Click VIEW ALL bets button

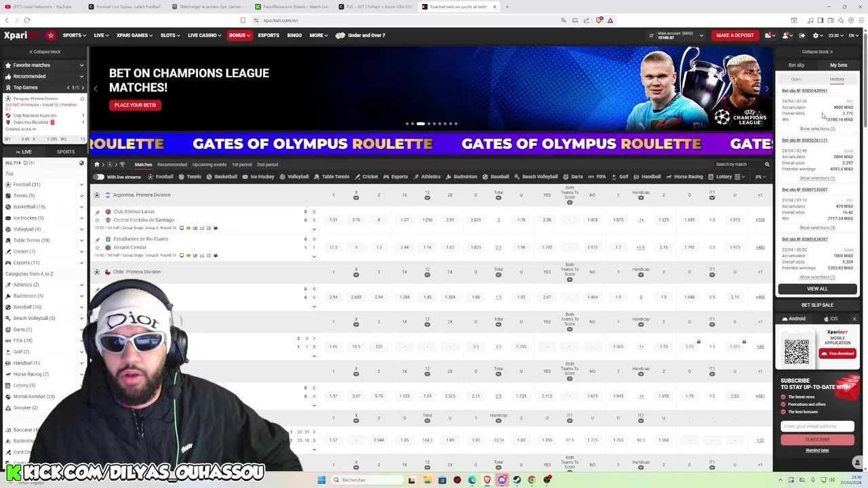(817, 289)
